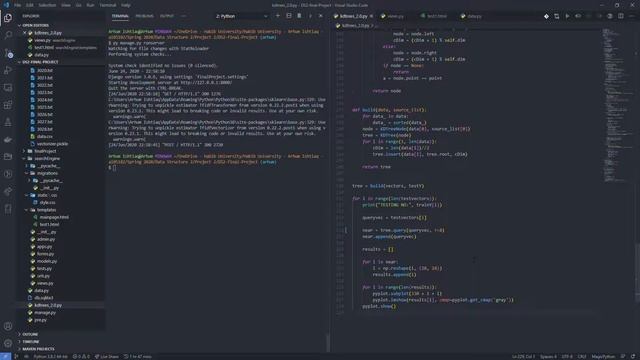Switch to the test1.html editor tab
Image resolution: width=640 pixels, height=360 pixels.
[x=436, y=16]
